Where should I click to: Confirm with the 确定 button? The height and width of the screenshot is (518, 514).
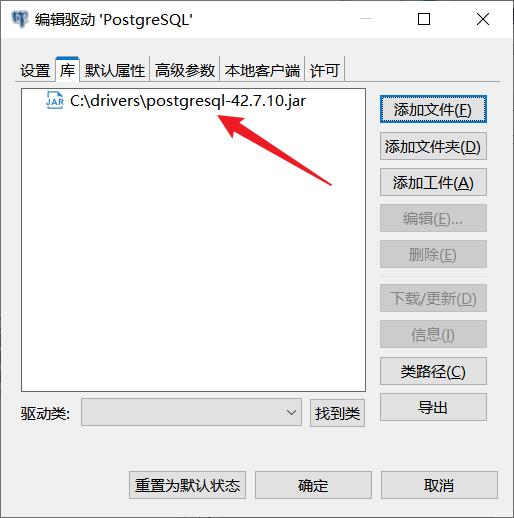[x=313, y=485]
